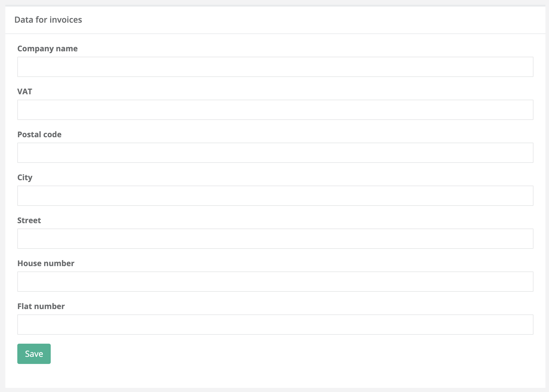The height and width of the screenshot is (392, 549).
Task: Focus the VAT text box
Action: [x=275, y=110]
